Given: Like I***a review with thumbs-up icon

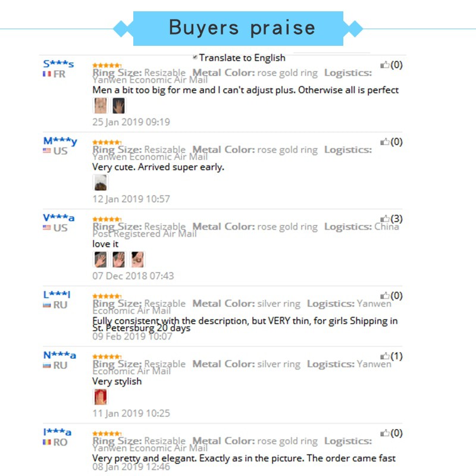Looking at the screenshot, I should [x=384, y=433].
